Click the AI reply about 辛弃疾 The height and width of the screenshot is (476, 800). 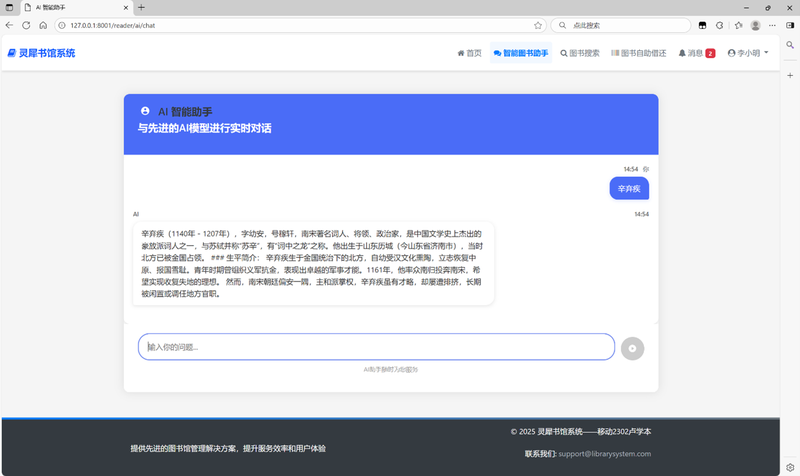pyautogui.click(x=313, y=263)
